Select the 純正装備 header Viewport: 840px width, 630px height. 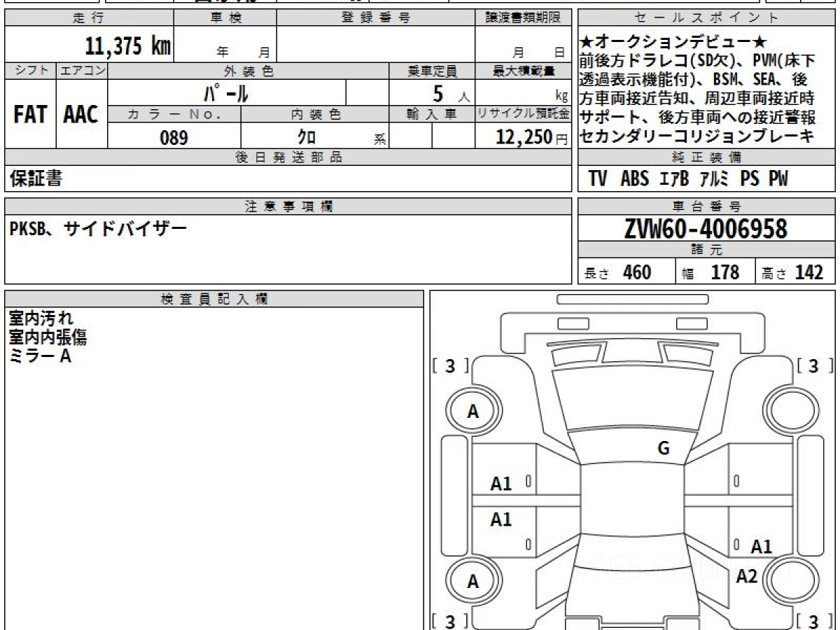707,157
